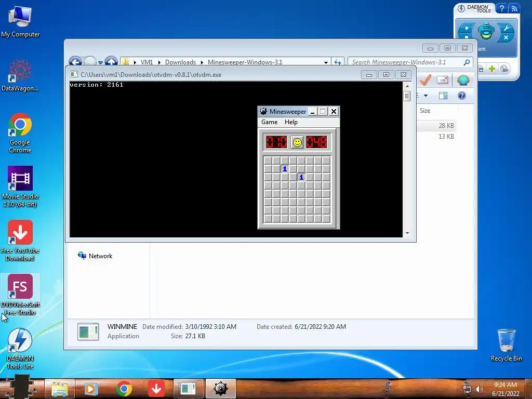Click the console scrollbar down arrow
The height and width of the screenshot is (399, 532).
tap(407, 233)
